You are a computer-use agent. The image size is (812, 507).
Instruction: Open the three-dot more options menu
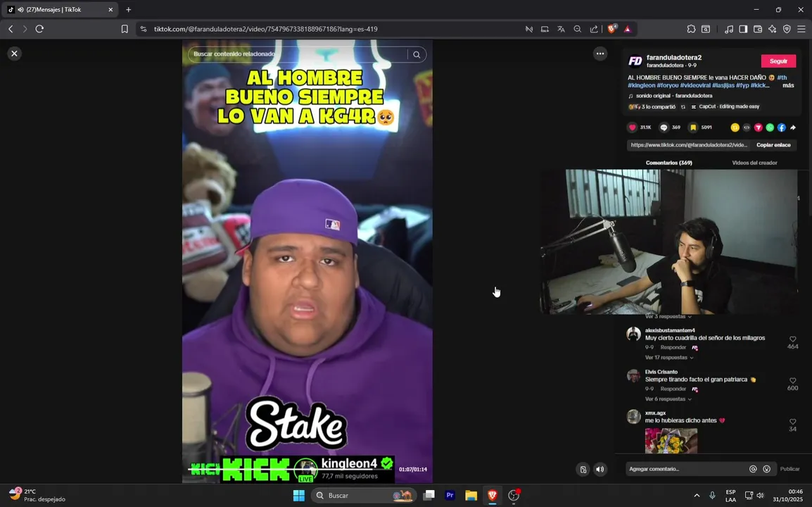[x=600, y=54]
